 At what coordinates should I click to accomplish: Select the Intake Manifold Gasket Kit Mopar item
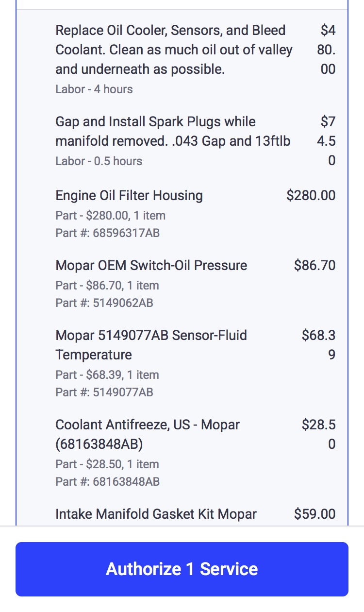156,514
